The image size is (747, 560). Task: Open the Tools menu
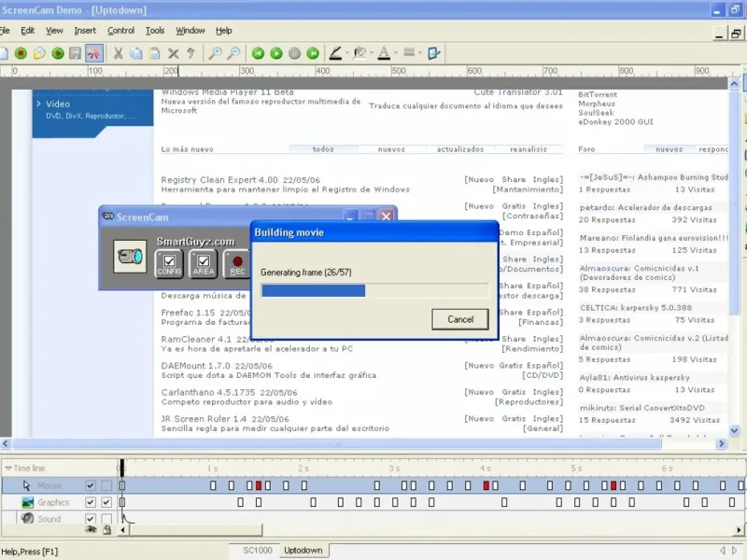155,31
